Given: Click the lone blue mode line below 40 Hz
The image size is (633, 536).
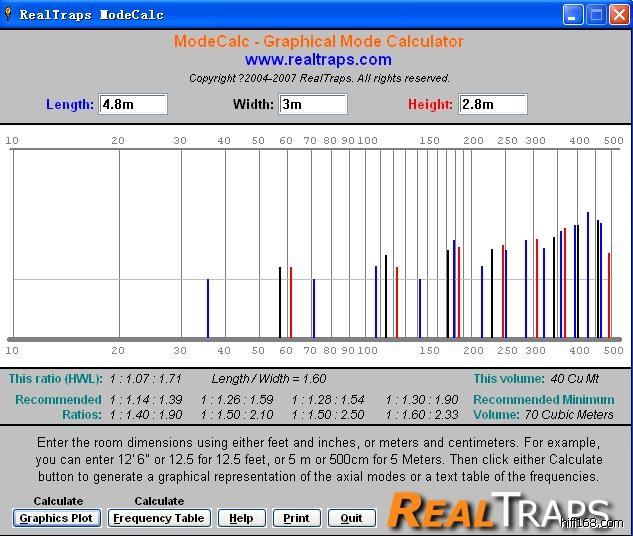Looking at the screenshot, I should point(208,308).
